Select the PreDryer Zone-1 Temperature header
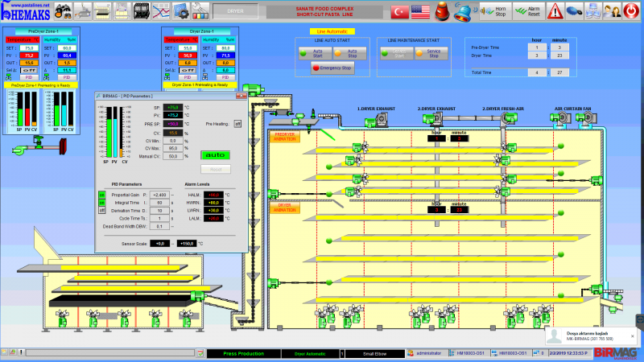This screenshot has height=362, width=644. point(23,39)
